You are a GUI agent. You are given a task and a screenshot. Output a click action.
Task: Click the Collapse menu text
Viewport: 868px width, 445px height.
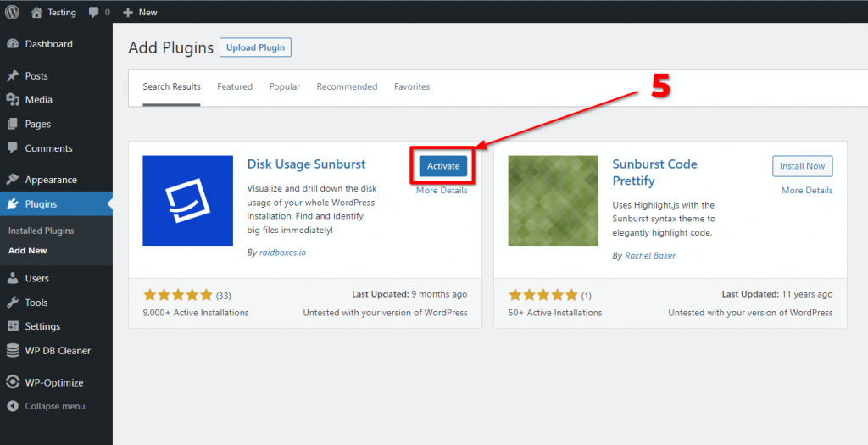[x=55, y=406]
